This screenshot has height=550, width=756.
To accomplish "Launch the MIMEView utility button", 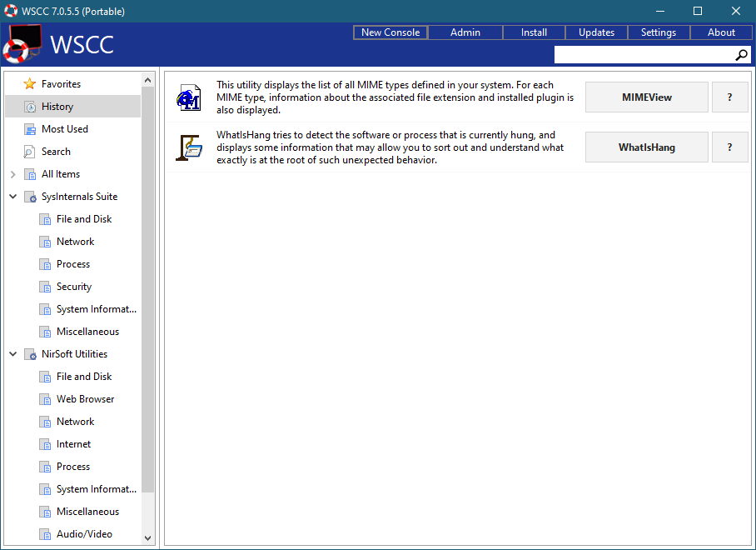I will tap(647, 97).
